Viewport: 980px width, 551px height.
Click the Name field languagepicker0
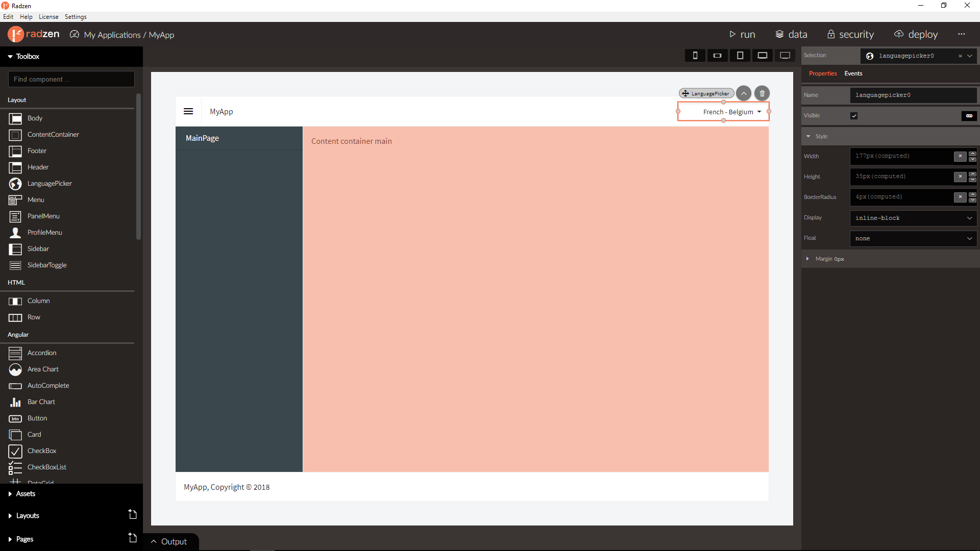(914, 95)
